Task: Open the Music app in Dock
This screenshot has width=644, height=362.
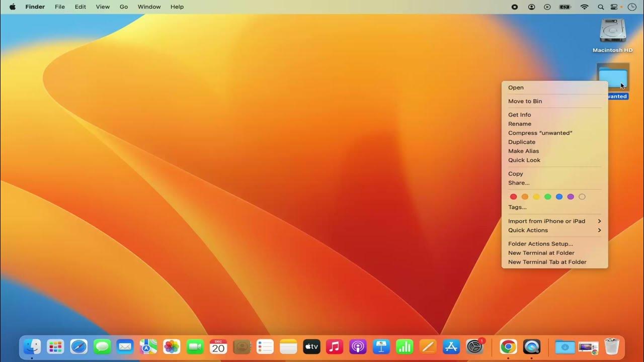Action: pos(335,346)
